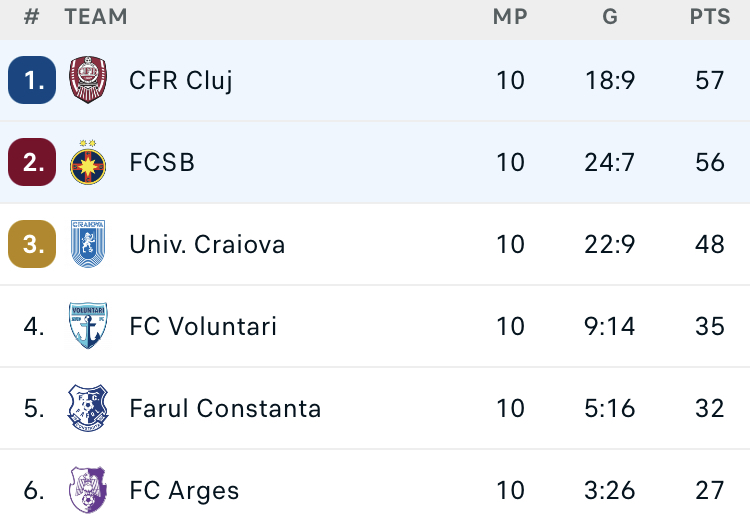This screenshot has height=530, width=750.
Task: Select the Univ. Craiova team badge
Action: (88, 244)
